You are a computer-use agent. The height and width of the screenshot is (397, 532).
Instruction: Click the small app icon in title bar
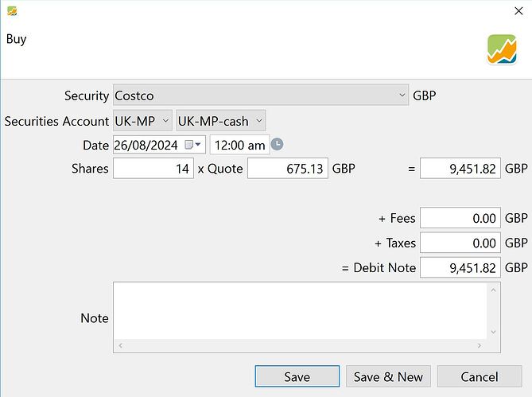[12, 11]
